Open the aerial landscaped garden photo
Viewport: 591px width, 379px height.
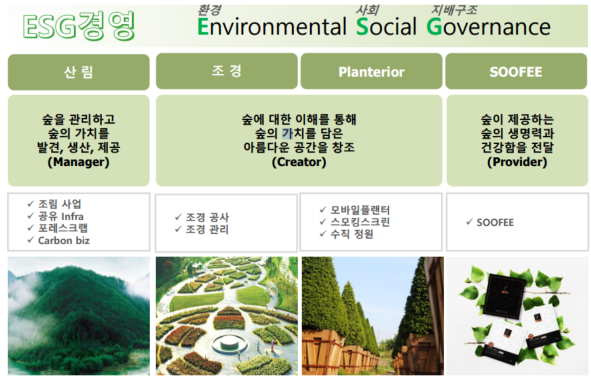[227, 316]
